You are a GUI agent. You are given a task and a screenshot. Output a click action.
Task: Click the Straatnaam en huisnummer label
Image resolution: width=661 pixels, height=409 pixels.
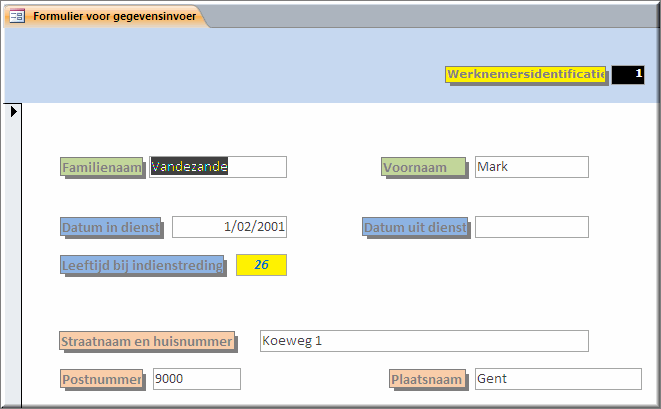click(x=147, y=341)
